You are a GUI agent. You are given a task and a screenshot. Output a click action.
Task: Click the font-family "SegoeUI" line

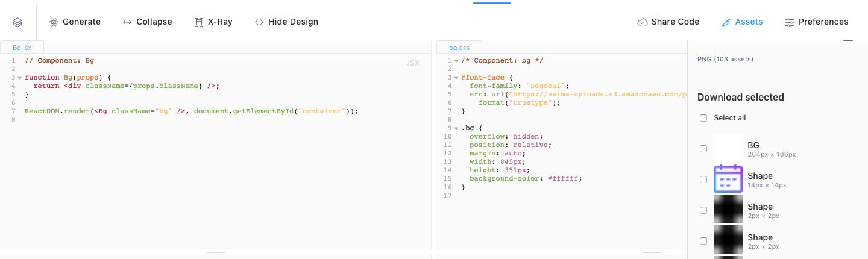pos(520,86)
